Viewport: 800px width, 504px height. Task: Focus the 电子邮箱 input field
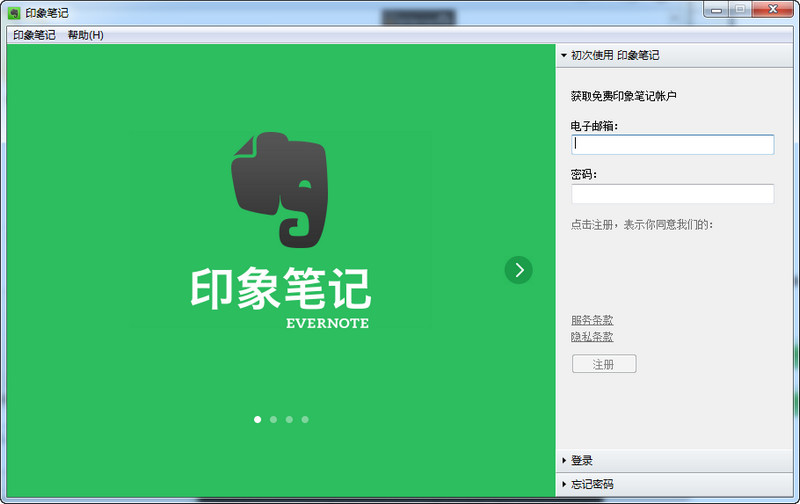tap(672, 145)
